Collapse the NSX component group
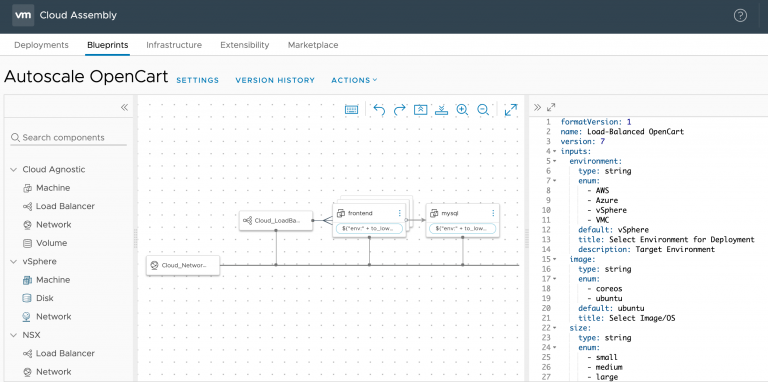The height and width of the screenshot is (382, 768). (13, 335)
